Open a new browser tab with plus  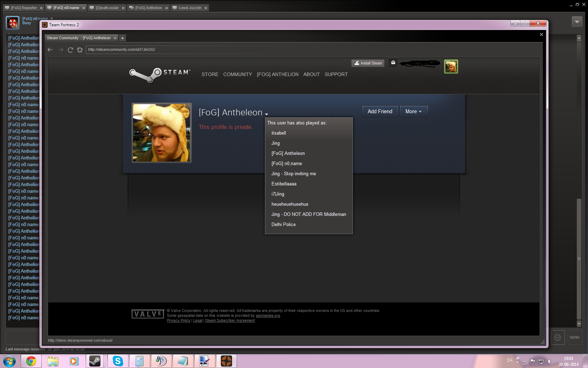(122, 38)
